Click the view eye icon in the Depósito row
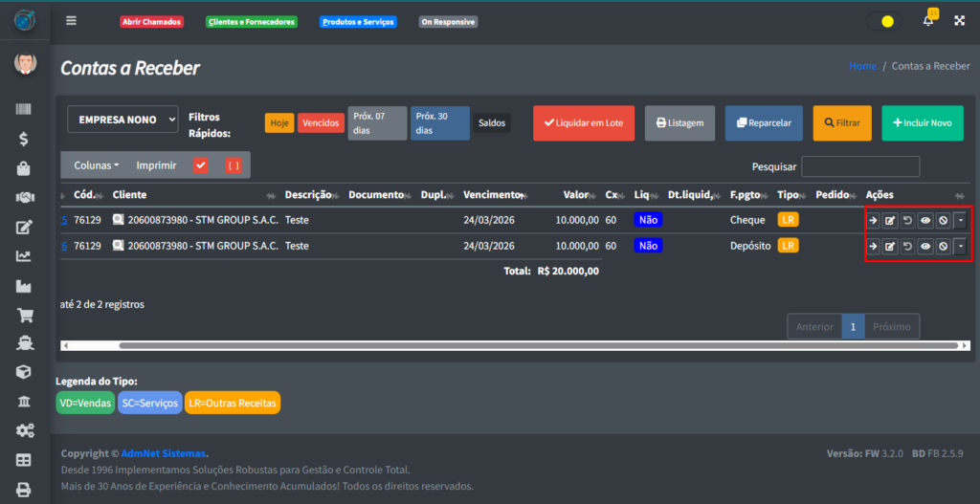Viewport: 980px width, 504px height. coord(925,247)
